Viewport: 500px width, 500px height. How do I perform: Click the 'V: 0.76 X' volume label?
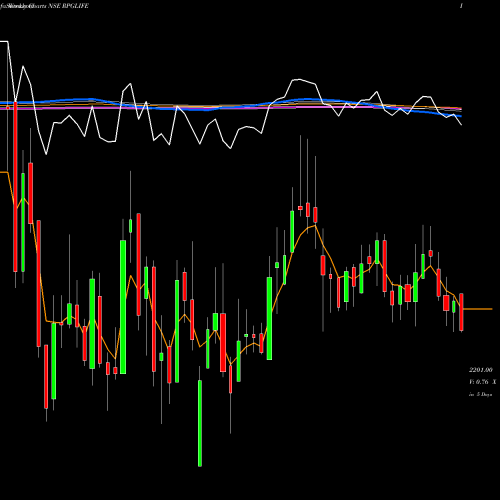point(482,382)
